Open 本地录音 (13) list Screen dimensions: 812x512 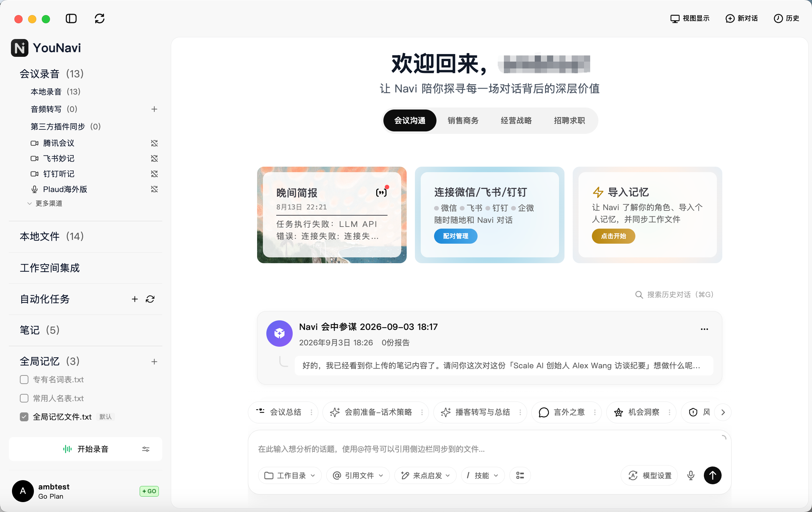click(x=55, y=92)
